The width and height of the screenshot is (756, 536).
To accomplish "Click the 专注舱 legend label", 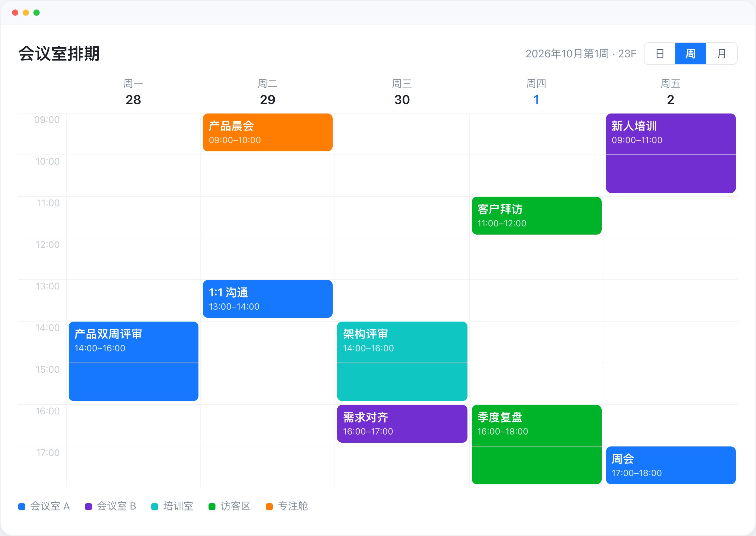I will tap(293, 506).
